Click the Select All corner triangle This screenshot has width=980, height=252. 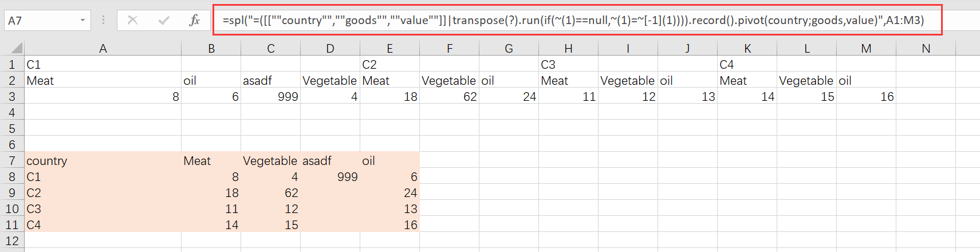tap(17, 48)
